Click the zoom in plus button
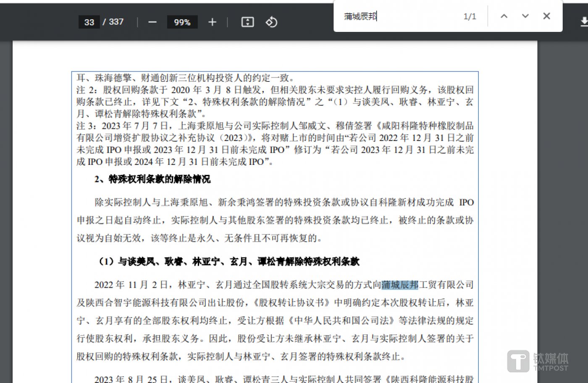 click(212, 22)
